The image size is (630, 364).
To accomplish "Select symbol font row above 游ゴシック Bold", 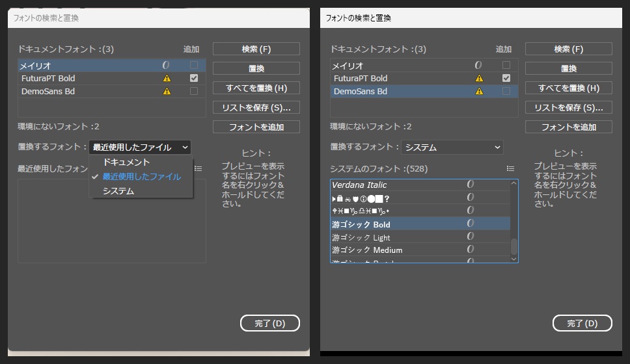I will (420, 211).
